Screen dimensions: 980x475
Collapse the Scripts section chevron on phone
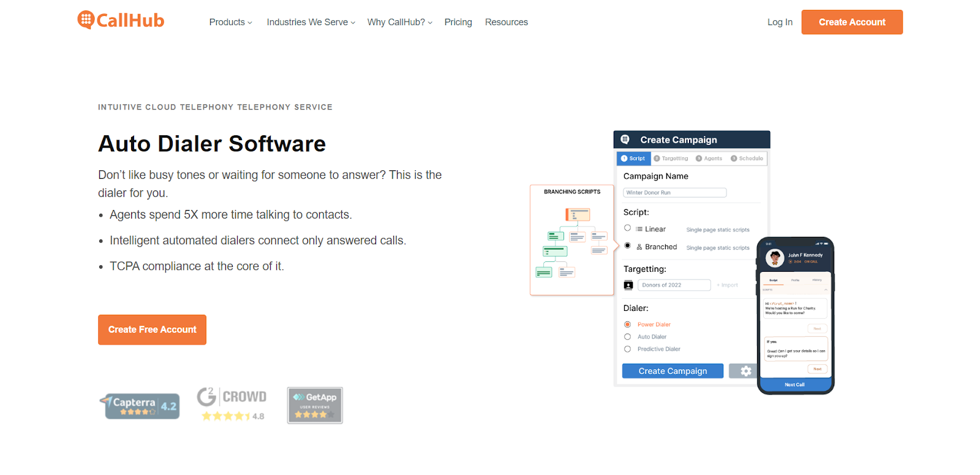(826, 290)
